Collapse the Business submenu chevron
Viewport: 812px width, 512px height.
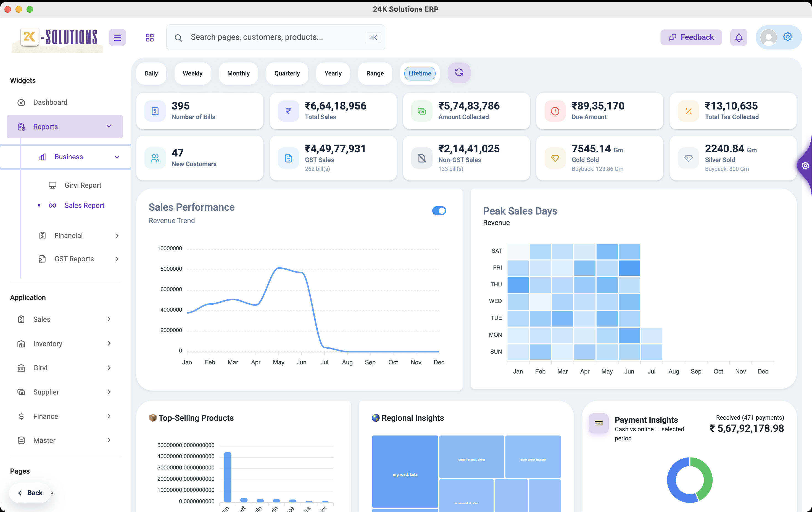117,157
